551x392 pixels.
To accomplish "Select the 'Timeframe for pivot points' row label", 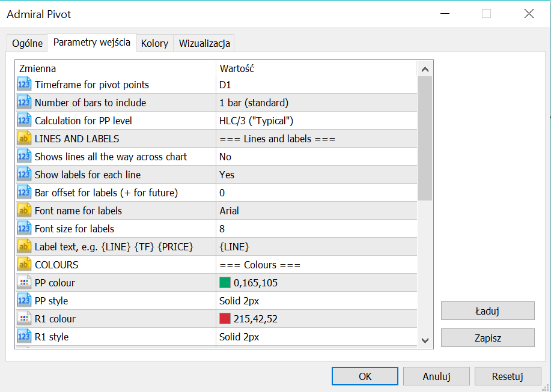I will [x=92, y=85].
